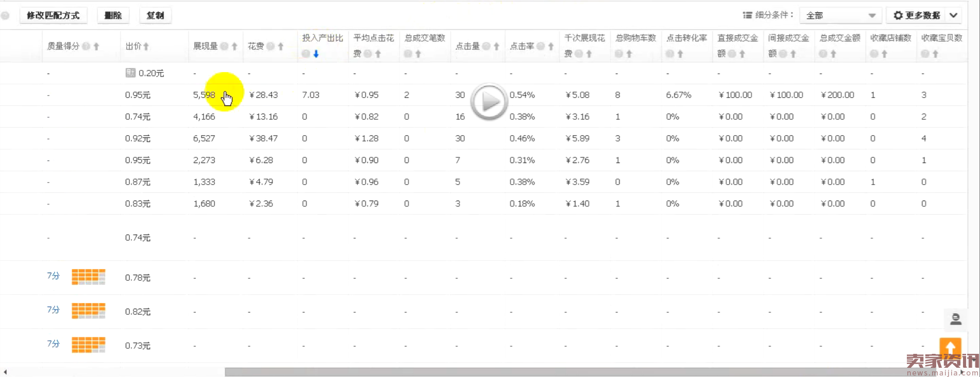Click the calculator icon beside 0.20元
980x377 pixels.
point(130,73)
